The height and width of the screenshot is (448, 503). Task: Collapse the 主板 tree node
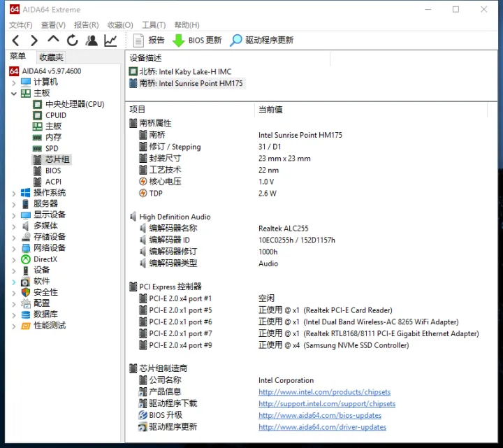[x=13, y=94]
